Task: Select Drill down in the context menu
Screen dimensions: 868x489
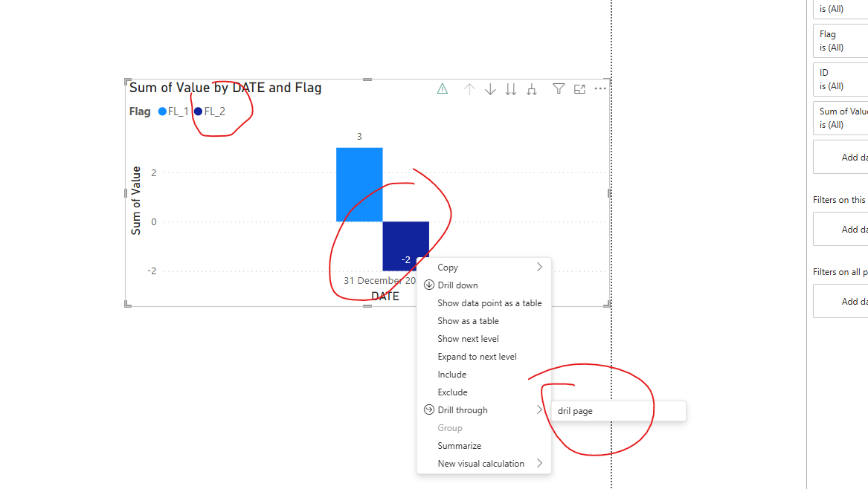Action: pyautogui.click(x=483, y=285)
